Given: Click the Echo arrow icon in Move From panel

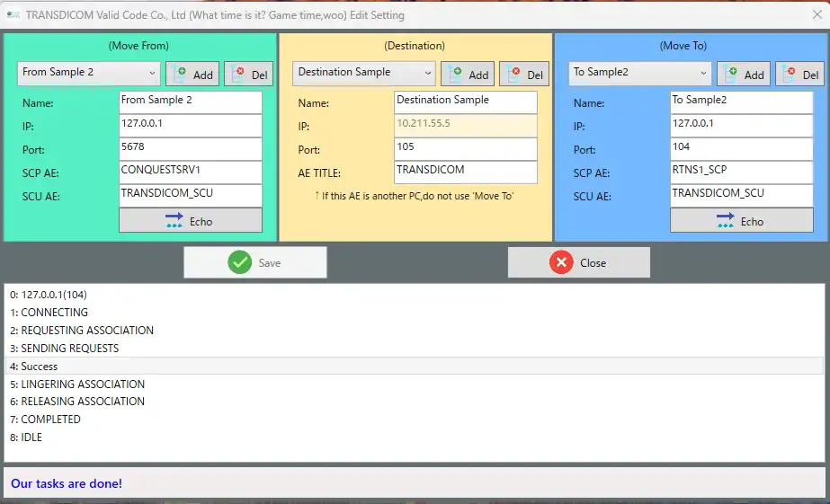Looking at the screenshot, I should pos(174,220).
